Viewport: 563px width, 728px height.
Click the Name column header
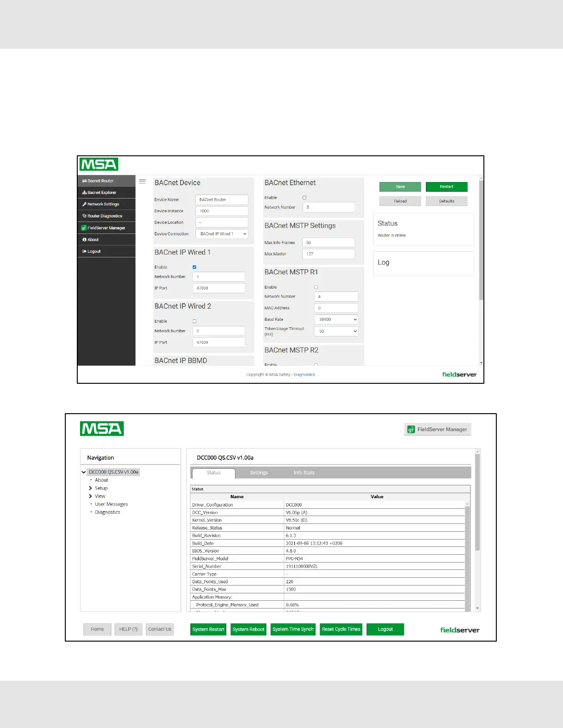(237, 497)
